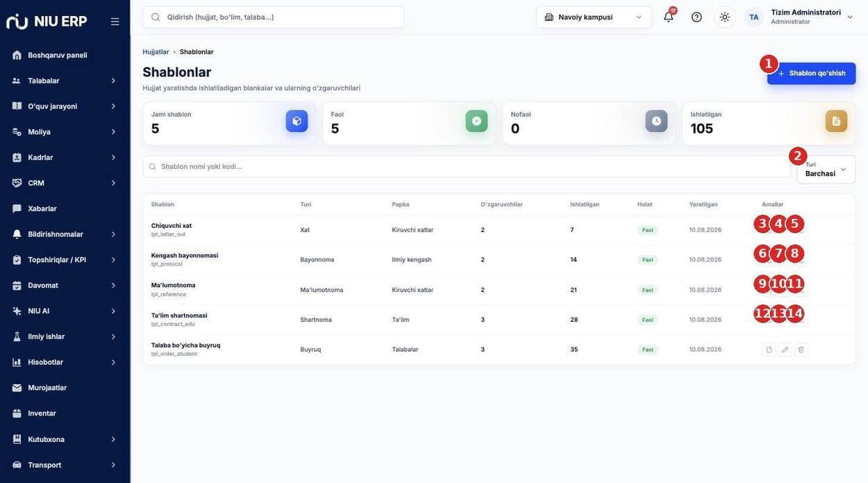This screenshot has height=483, width=868.
Task: Delete the Talaba bo'yicha buyruq template
Action: [x=801, y=350]
